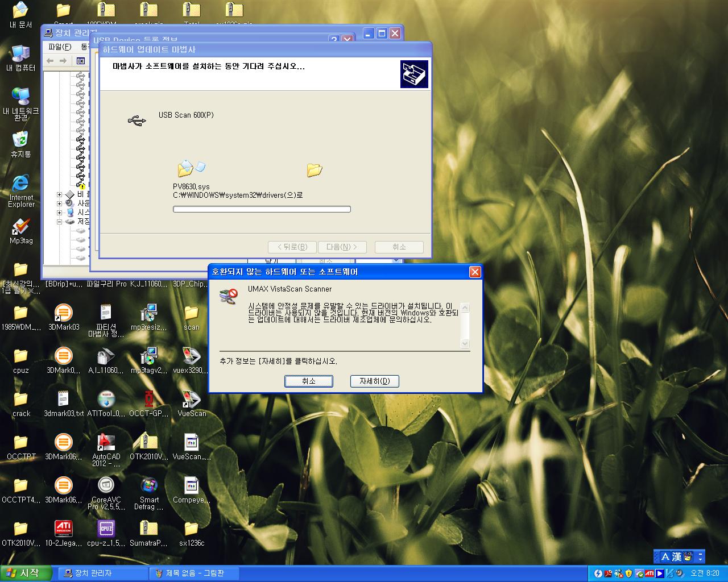
Task: Open 내 문서 desktop icon
Action: click(21, 16)
